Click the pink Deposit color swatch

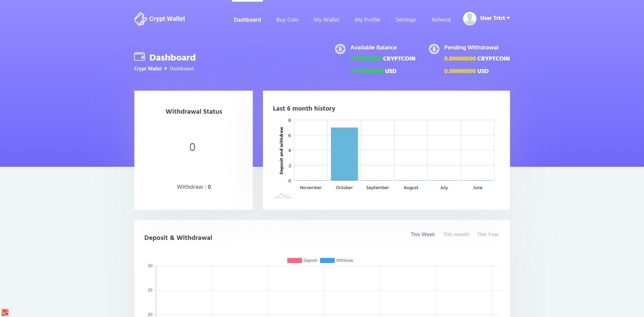[x=294, y=261]
